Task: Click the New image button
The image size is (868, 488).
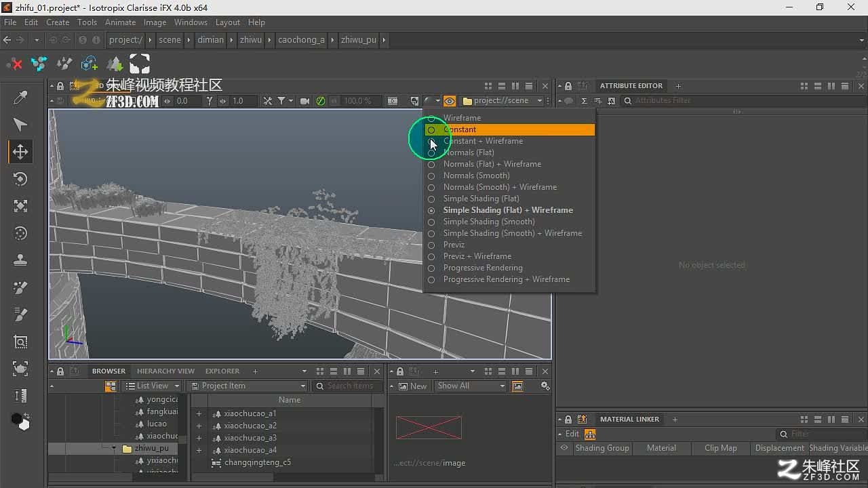Action: pos(412,386)
